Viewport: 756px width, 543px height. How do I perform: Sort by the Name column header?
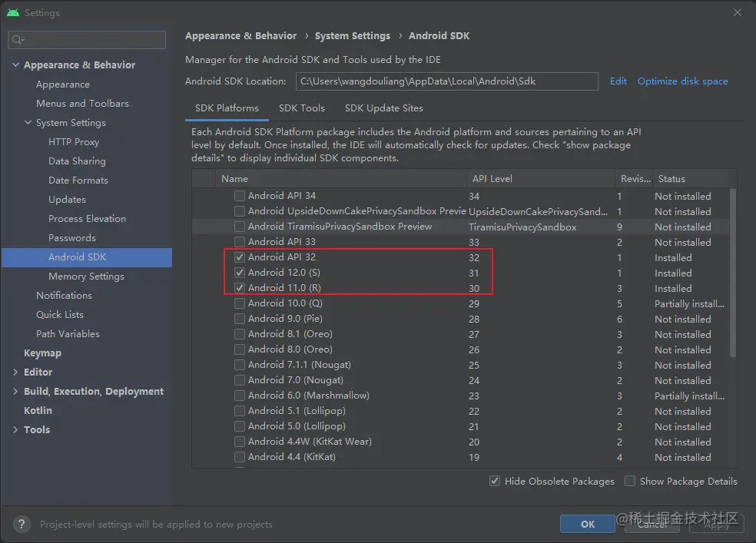coord(341,179)
